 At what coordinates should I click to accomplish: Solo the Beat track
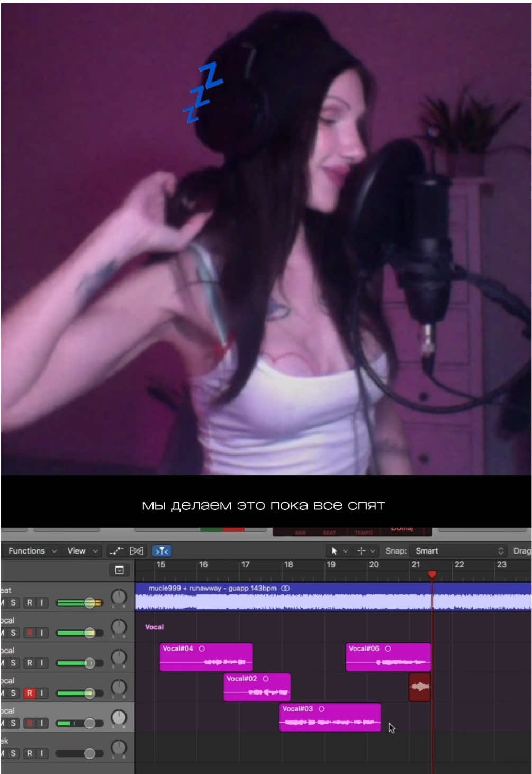[13, 602]
